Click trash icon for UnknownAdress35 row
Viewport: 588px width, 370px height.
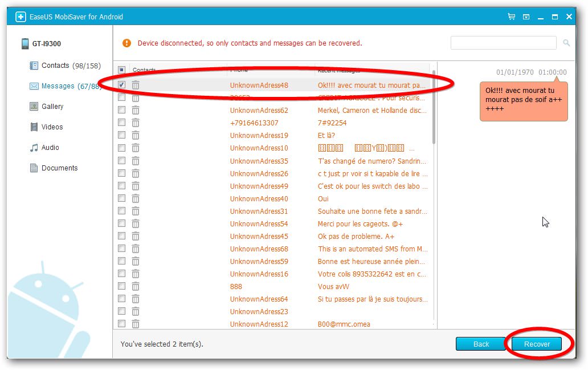click(136, 161)
